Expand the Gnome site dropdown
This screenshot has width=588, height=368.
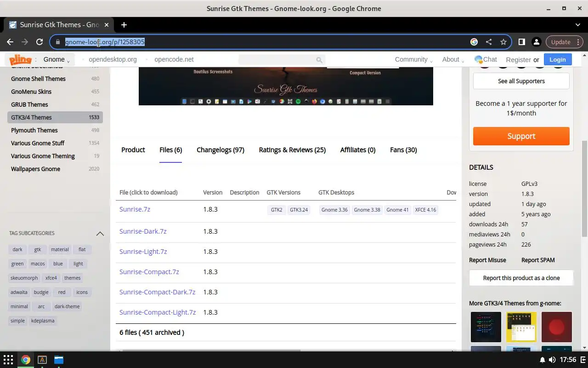pyautogui.click(x=57, y=59)
